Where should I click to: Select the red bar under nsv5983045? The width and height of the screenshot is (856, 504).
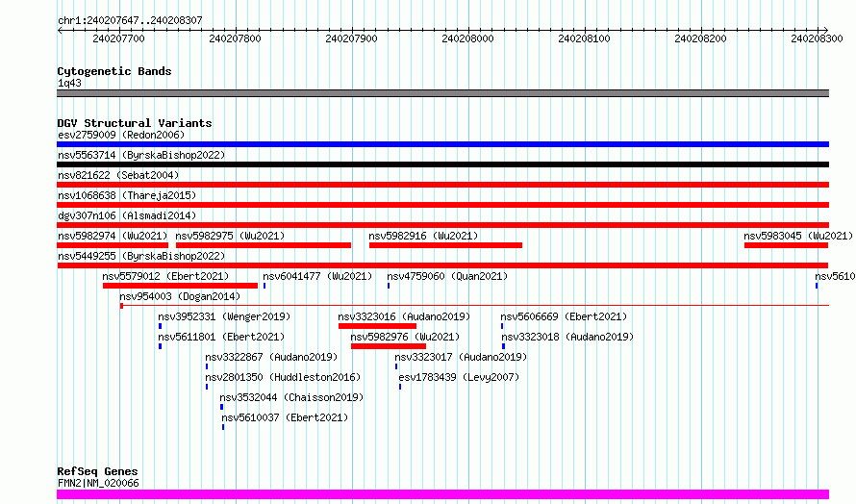[x=786, y=245]
